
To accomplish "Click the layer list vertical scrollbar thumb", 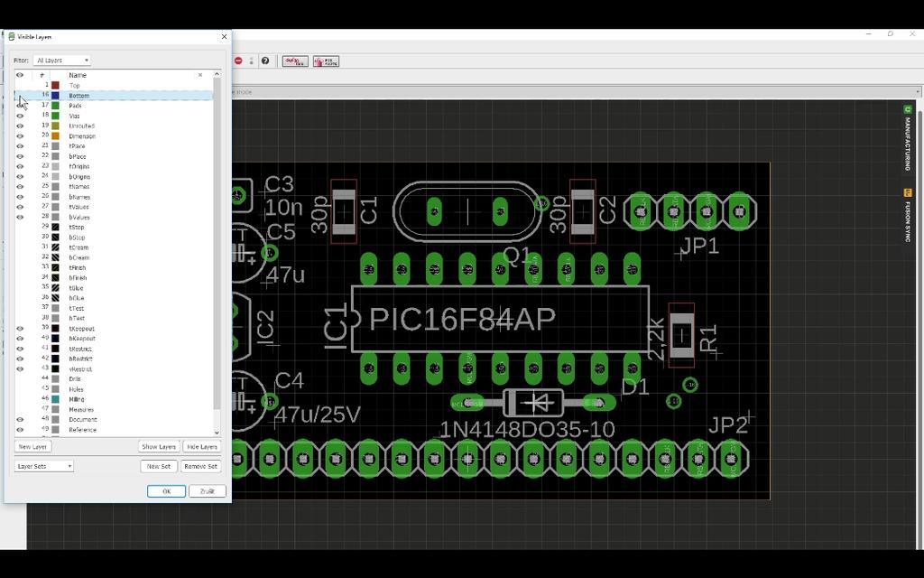I will (217, 244).
